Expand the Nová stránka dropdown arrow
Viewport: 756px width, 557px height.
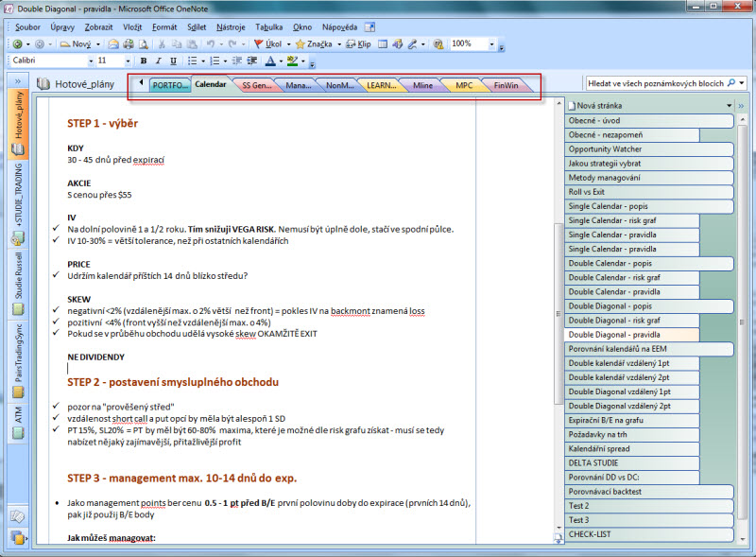[730, 106]
